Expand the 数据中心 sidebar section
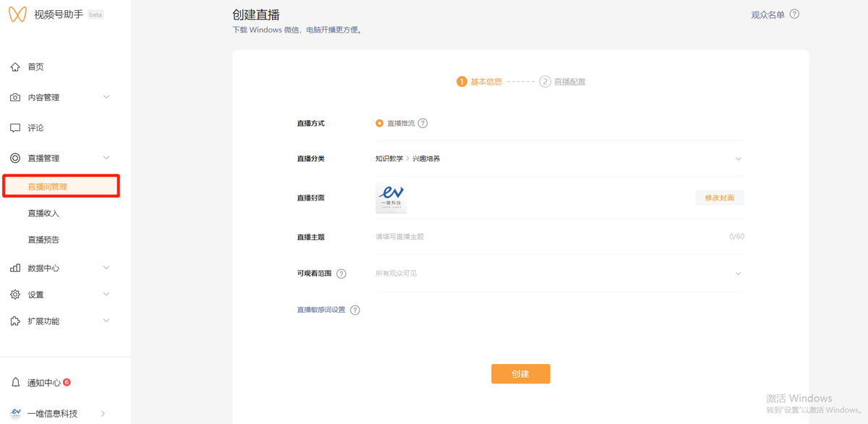 [106, 268]
